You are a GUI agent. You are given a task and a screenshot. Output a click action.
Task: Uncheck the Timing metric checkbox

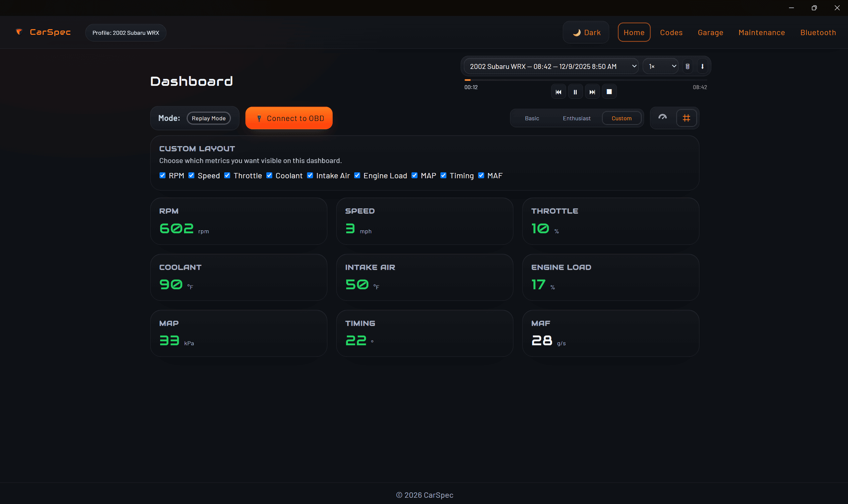[x=443, y=176]
